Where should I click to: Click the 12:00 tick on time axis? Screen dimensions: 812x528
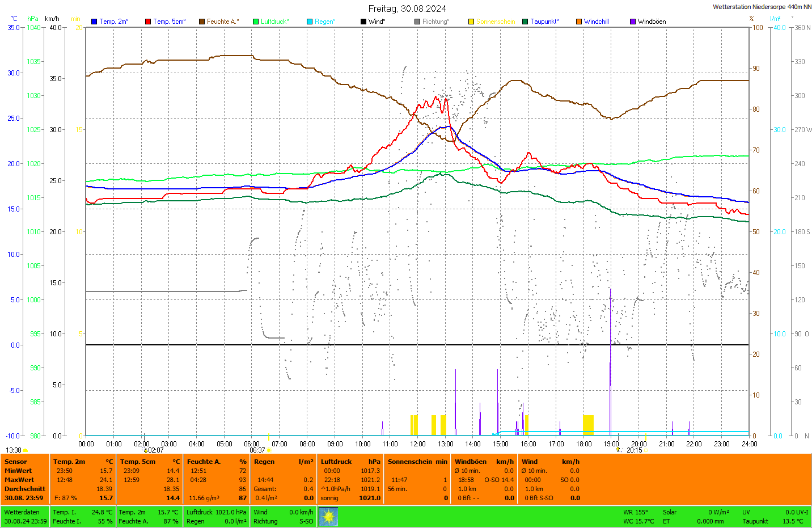[418, 444]
